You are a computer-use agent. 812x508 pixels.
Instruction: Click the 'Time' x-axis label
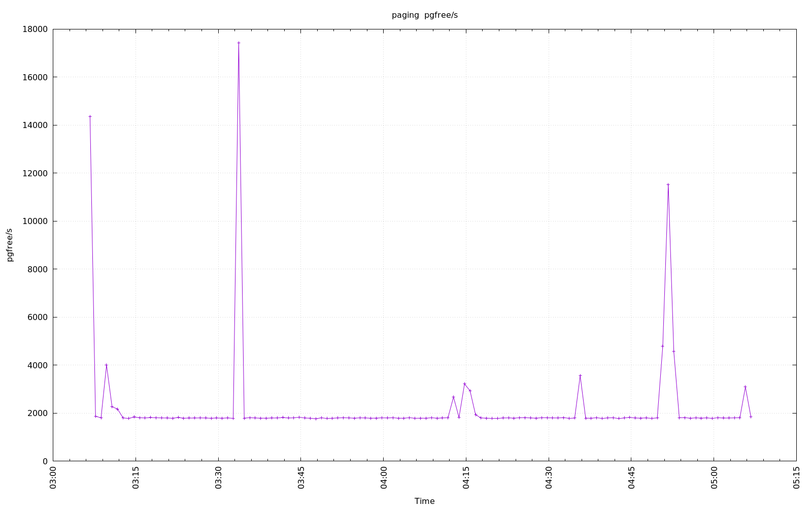[x=424, y=501]
